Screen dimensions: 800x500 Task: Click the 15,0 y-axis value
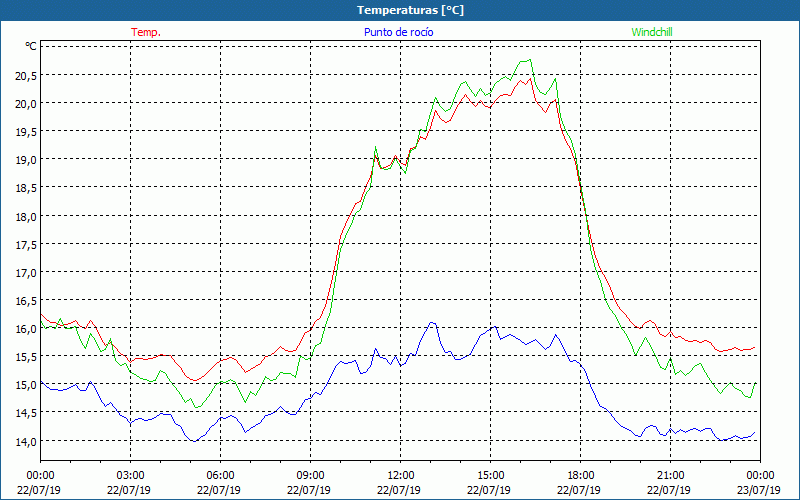coord(26,385)
